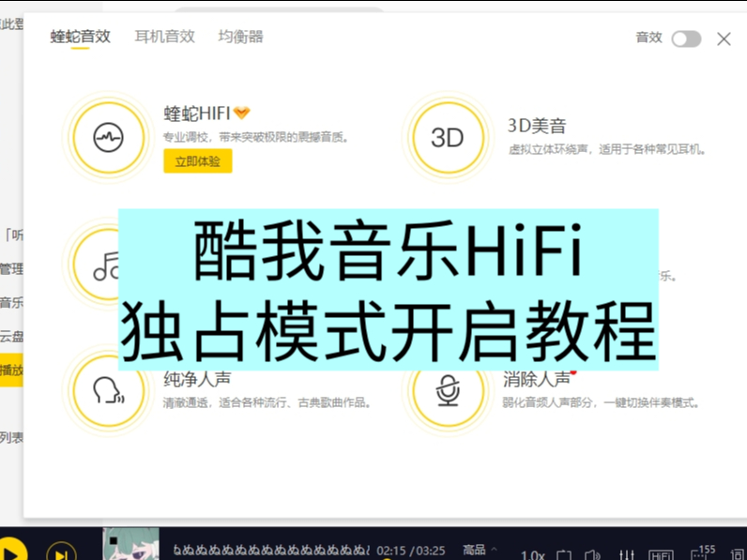Click the HIFI icon in player bar

tap(662, 555)
